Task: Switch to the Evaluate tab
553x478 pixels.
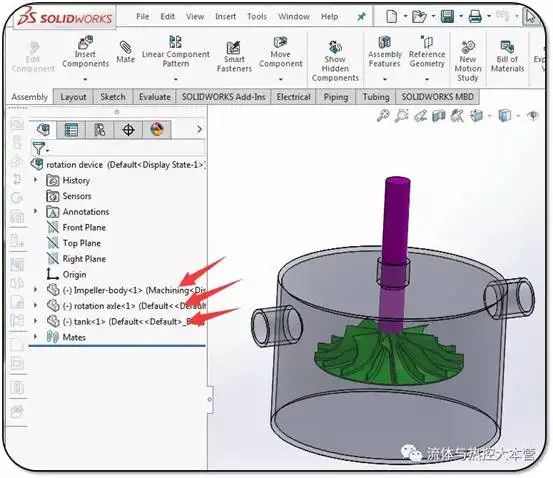Action: (154, 97)
